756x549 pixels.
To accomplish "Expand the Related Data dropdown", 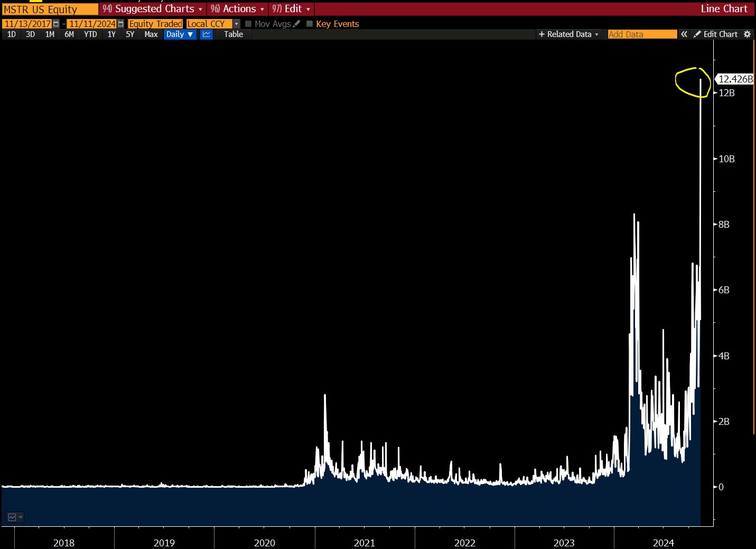I will point(568,34).
